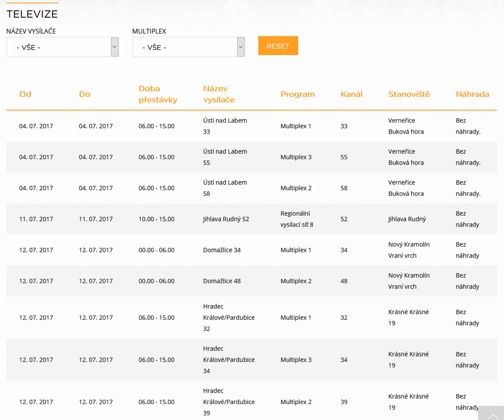Click the Domažlice 48 transmitter entry
The height and width of the screenshot is (420, 504).
(x=222, y=281)
